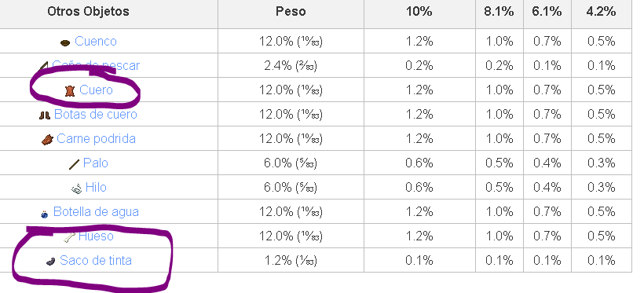
Task: Open the Cuero link
Action: (96, 90)
